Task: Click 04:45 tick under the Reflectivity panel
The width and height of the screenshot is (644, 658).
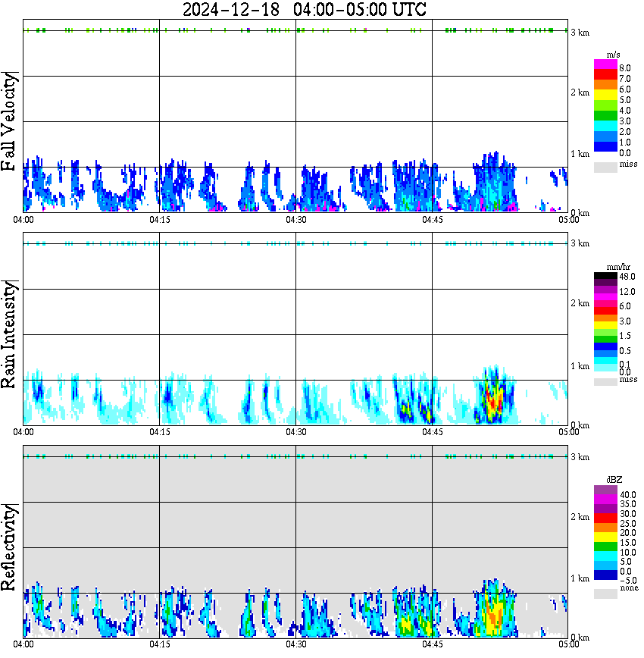Action: coord(432,644)
